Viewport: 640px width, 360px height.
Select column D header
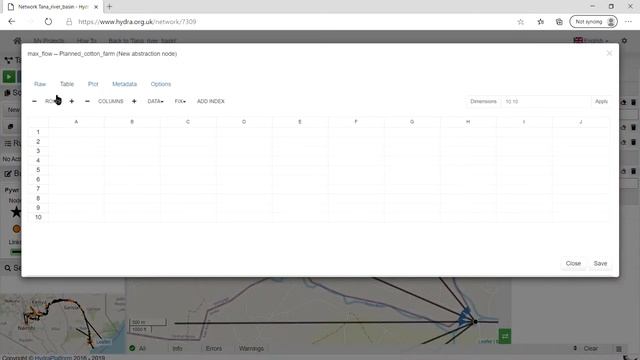click(244, 122)
